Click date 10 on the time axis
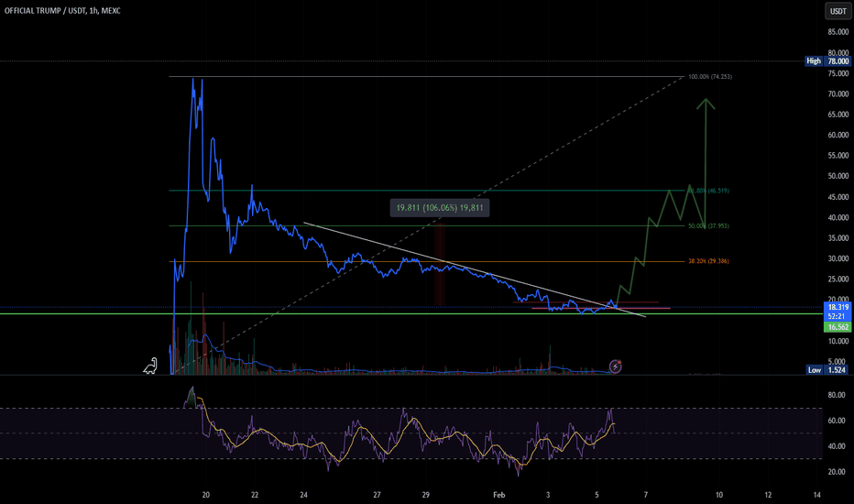The height and width of the screenshot is (504, 854). (719, 495)
